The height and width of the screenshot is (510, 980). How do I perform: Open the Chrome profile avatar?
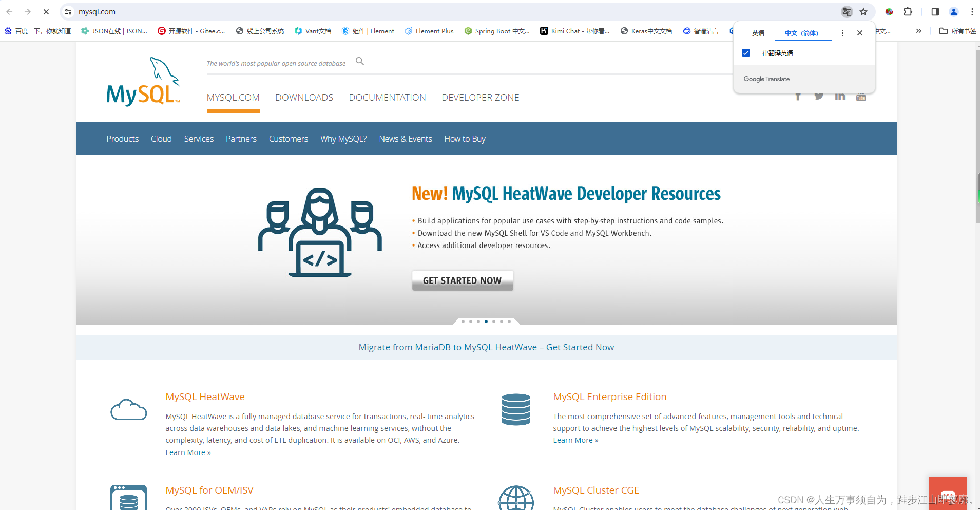click(x=953, y=12)
